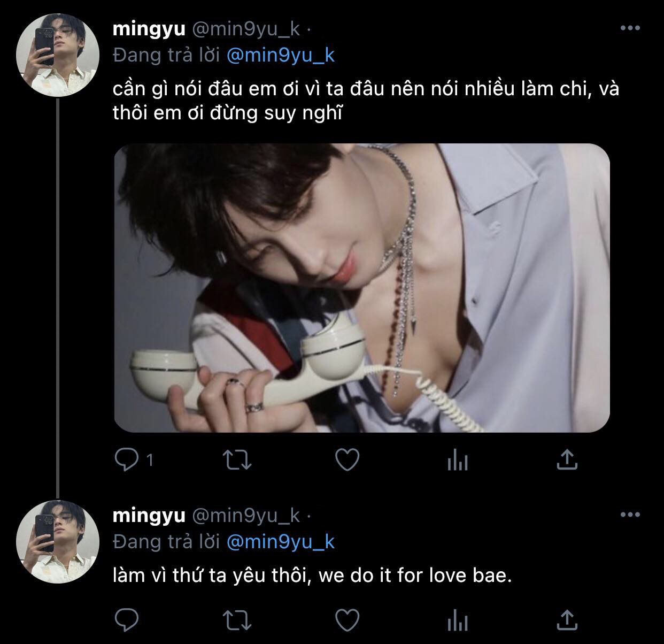Screen dimensions: 664x644
Task: Share the 'we do it for love bae' tweet
Action: [x=567, y=620]
